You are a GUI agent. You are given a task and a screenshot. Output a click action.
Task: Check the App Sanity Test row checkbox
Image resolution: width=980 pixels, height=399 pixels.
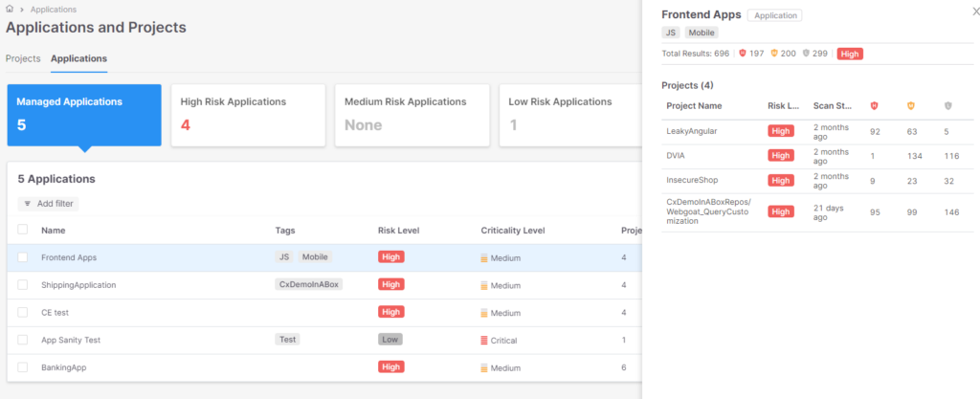coord(23,340)
